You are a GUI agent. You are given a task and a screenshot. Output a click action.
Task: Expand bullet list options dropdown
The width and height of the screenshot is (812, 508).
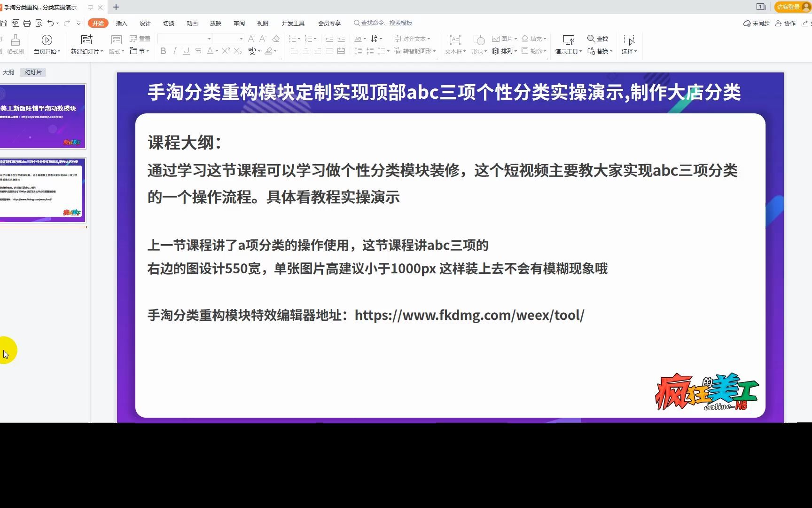[x=299, y=39]
